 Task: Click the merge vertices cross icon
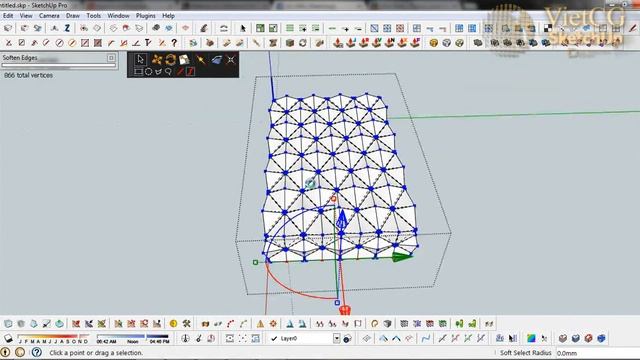click(231, 60)
